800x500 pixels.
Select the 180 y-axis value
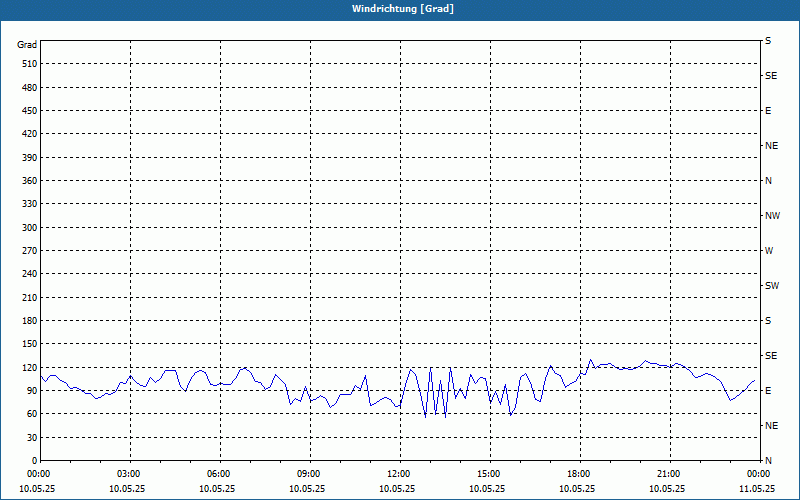pos(30,320)
